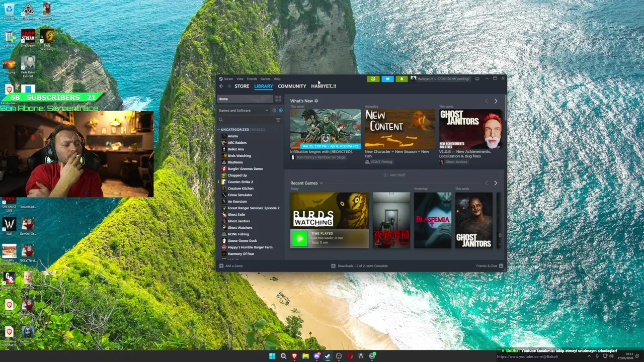Viewport: 644px width, 362px height.
Task: Open What's New settings gear
Action: tap(316, 101)
